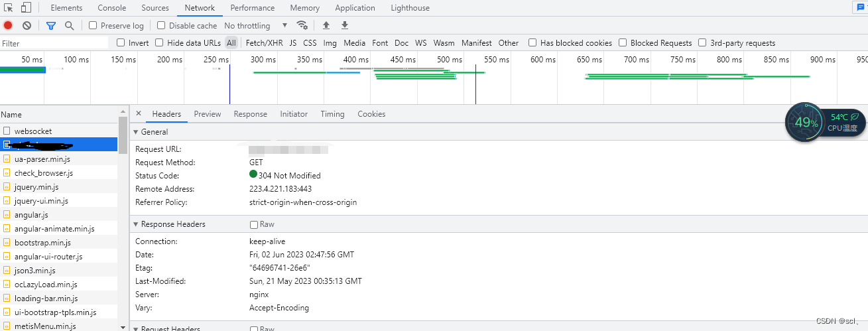
Task: Enable Preserve log checkbox
Action: click(x=93, y=25)
